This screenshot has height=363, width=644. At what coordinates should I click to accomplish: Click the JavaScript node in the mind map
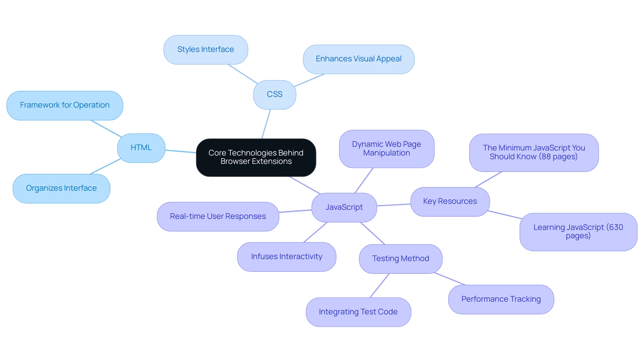coord(344,206)
